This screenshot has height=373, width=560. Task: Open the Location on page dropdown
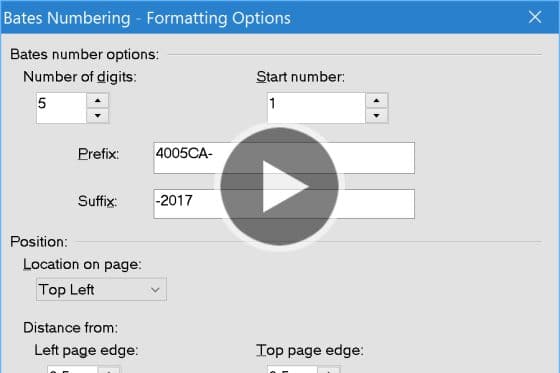[101, 289]
